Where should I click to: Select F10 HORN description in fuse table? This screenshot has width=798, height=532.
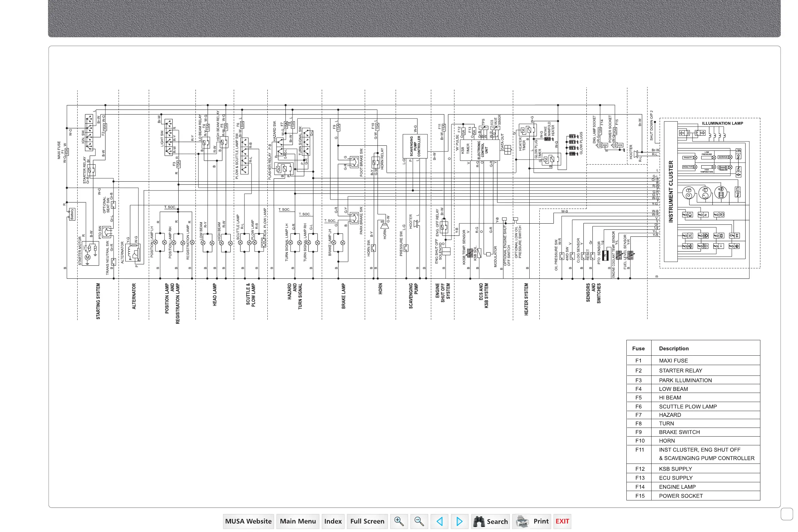[x=667, y=441]
